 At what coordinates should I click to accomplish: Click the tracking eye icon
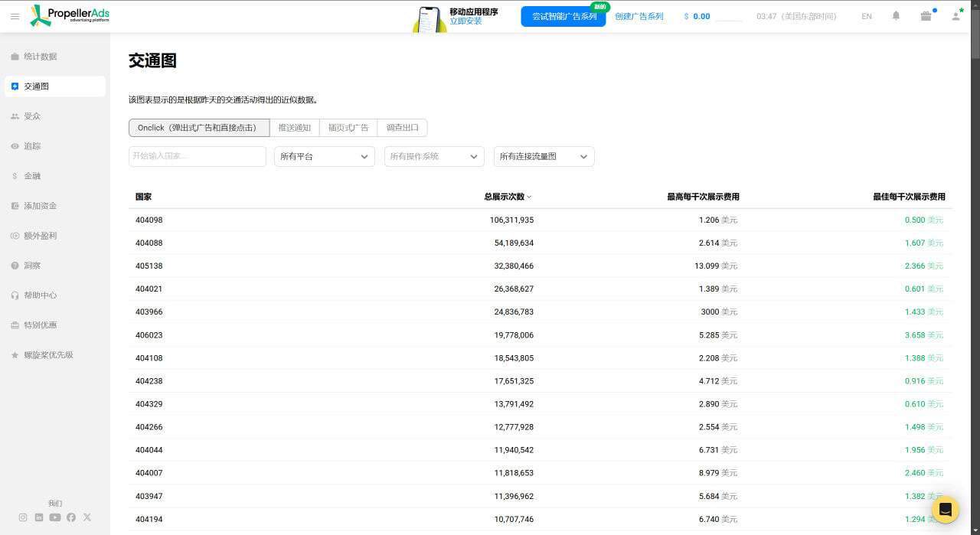coord(15,146)
